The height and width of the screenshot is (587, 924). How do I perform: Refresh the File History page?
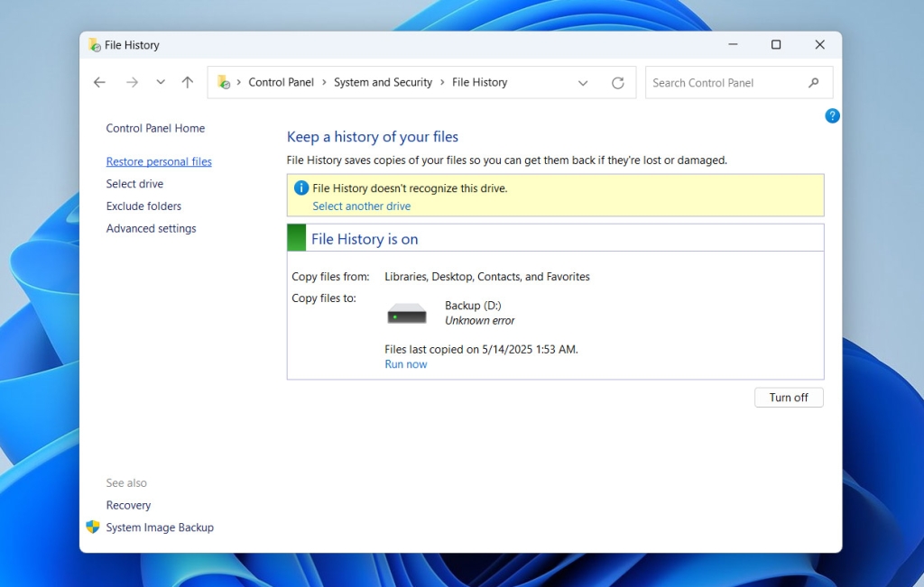(617, 83)
